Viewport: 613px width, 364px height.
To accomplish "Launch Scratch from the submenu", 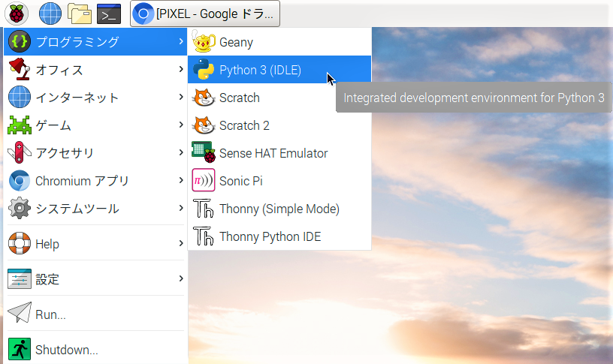I will coord(279,98).
